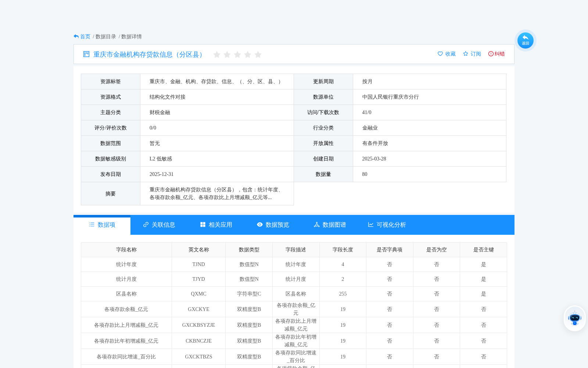Click the eye icon on 数据预览 tab
Viewport: 588px width, 368px height.
[x=260, y=224]
